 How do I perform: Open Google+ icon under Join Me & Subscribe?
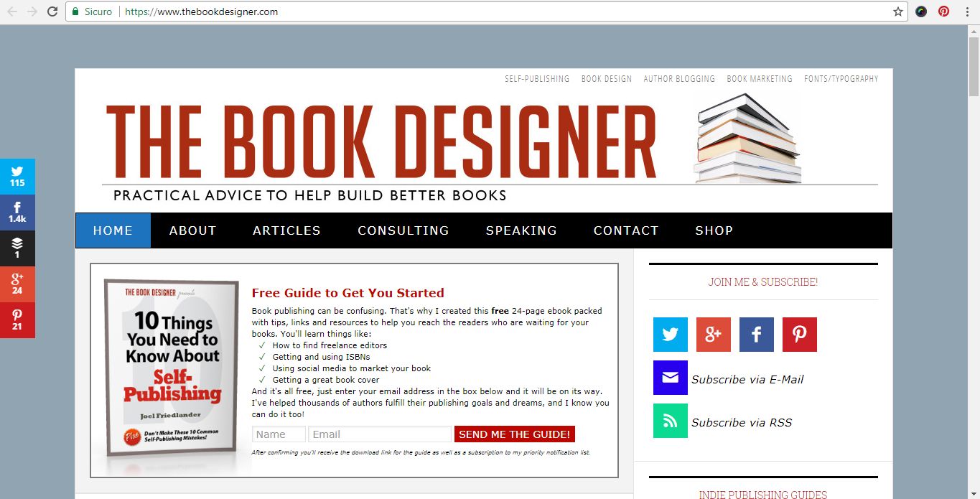point(714,335)
